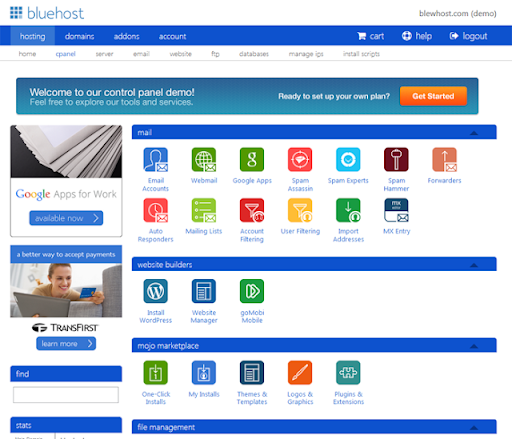This screenshot has height=439, width=512.
Task: Open Themes & Templates
Action: 252,373
